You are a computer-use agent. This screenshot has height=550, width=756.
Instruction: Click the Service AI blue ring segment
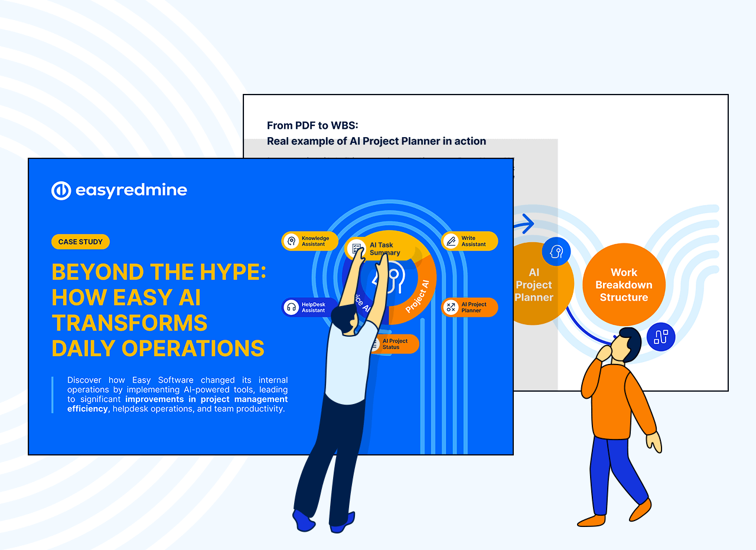(358, 307)
